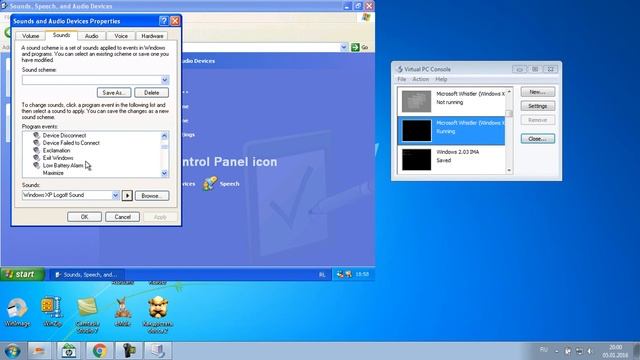
Task: Select Low Battery Alarm event
Action: pos(63,165)
